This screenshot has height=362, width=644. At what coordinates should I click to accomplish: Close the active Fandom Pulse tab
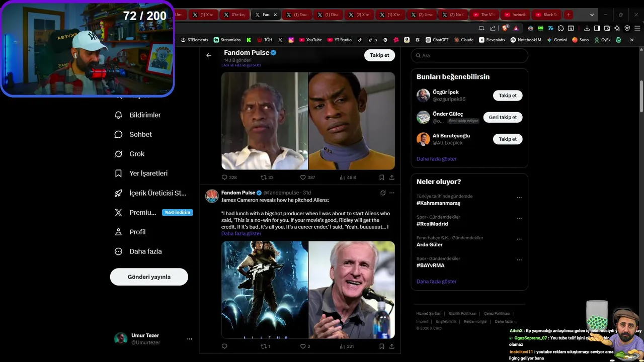(x=275, y=15)
